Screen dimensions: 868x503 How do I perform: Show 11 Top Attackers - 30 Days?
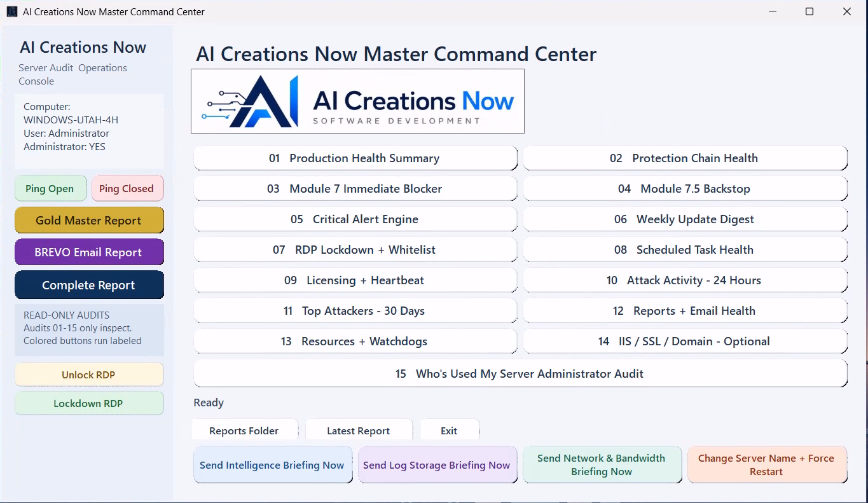[x=355, y=311]
